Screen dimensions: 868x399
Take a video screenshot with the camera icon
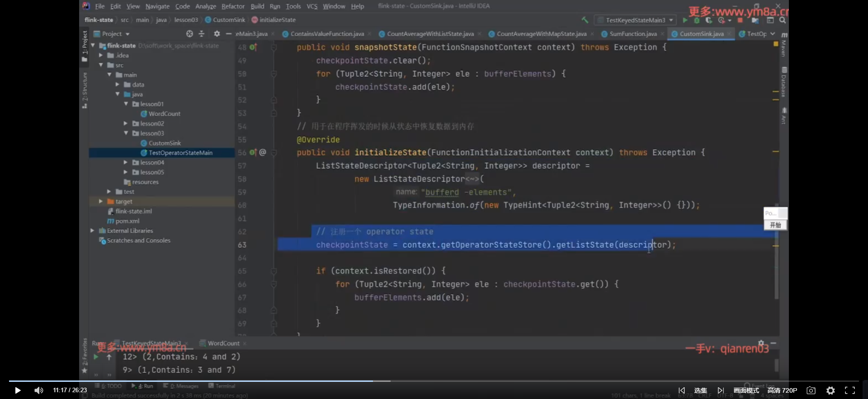(x=811, y=390)
